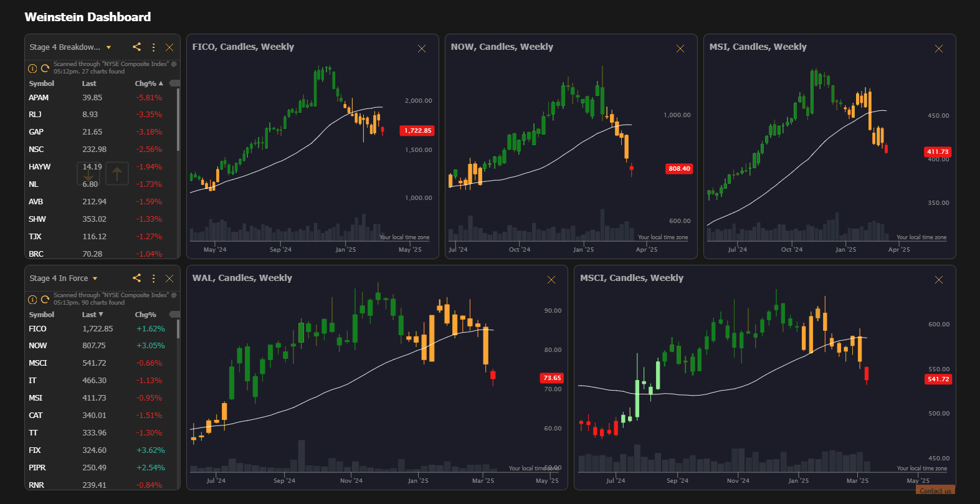Click the In Force list vertical scrollbar
980x504 pixels.
[178, 329]
